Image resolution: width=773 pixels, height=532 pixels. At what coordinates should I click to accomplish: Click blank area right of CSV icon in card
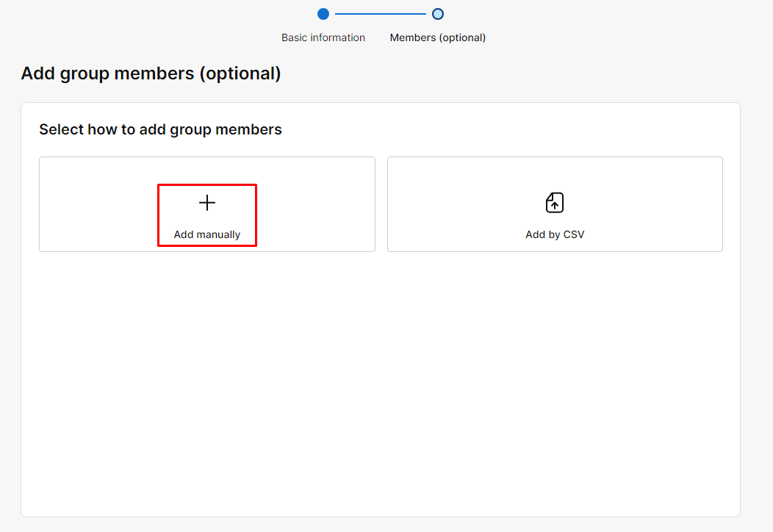[x=647, y=203]
